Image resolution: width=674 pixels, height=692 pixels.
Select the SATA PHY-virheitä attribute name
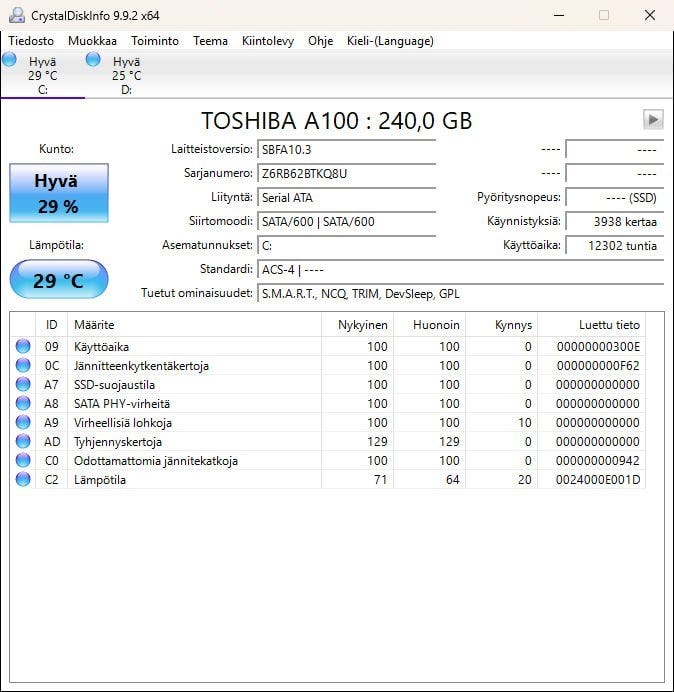tap(122, 404)
